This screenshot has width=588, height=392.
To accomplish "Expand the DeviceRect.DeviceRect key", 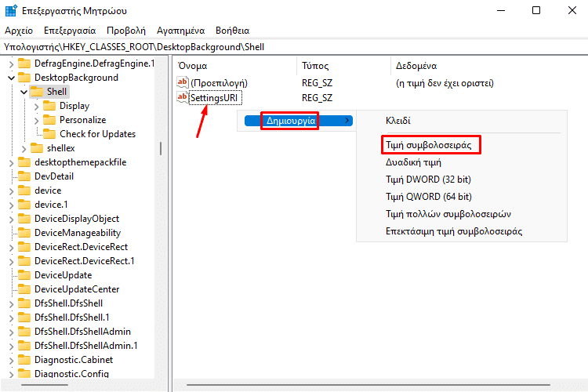I will coord(11,248).
